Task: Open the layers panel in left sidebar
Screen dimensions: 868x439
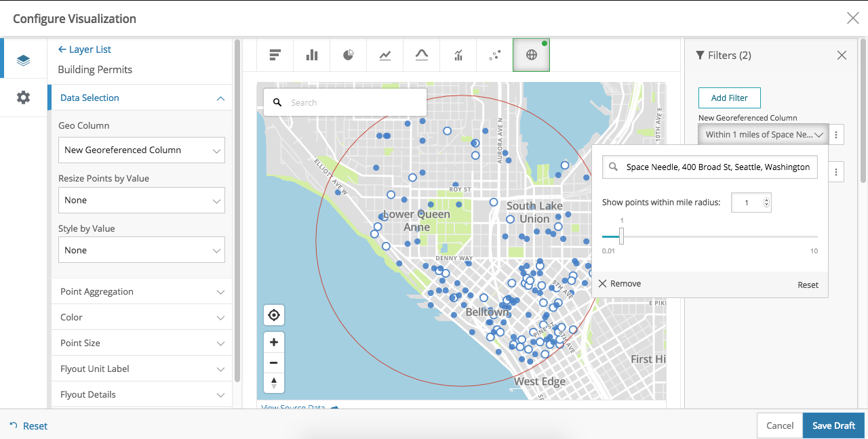Action: pyautogui.click(x=23, y=59)
